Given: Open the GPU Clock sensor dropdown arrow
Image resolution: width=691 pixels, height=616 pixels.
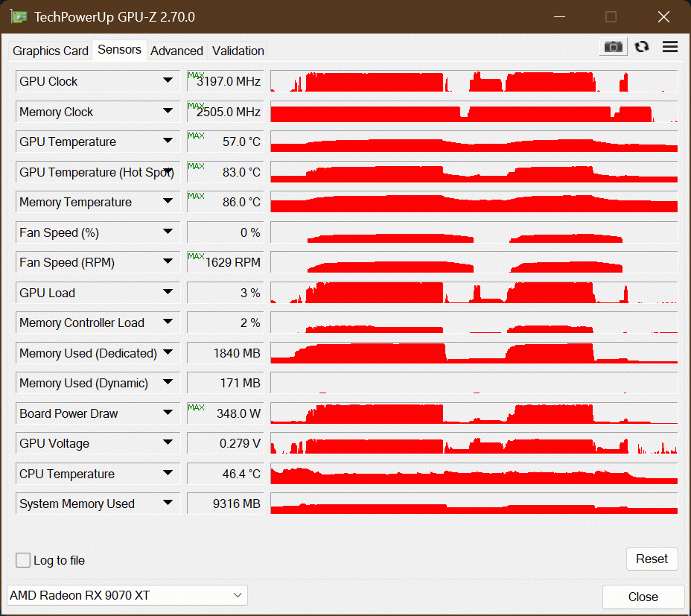Looking at the screenshot, I should point(168,80).
